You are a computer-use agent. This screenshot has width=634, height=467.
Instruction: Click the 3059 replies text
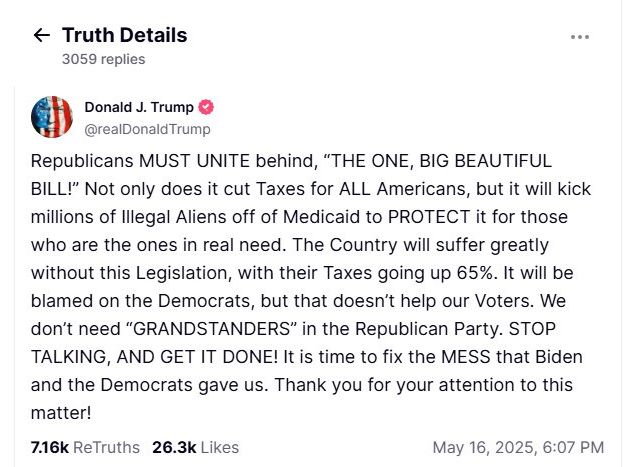[x=104, y=59]
